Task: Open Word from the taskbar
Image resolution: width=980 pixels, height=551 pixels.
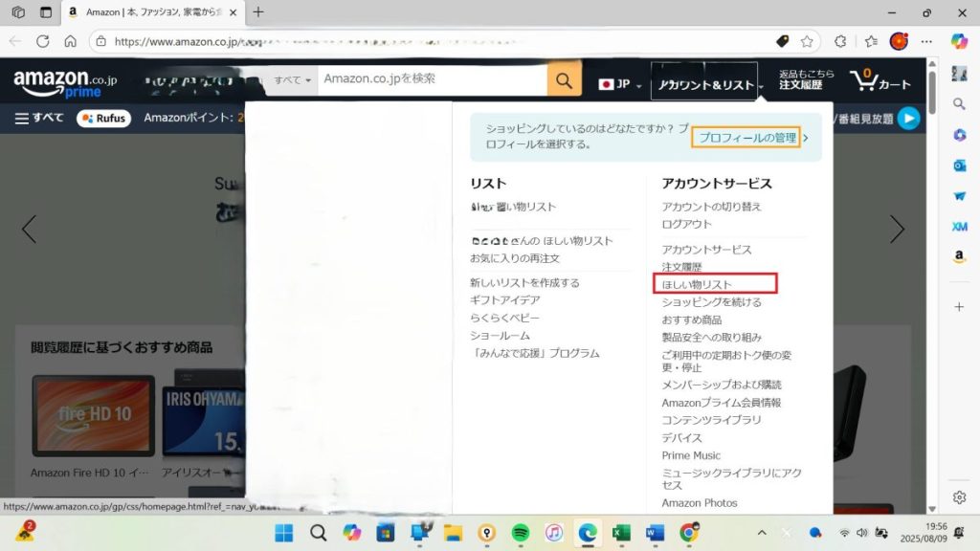Action: [x=655, y=533]
